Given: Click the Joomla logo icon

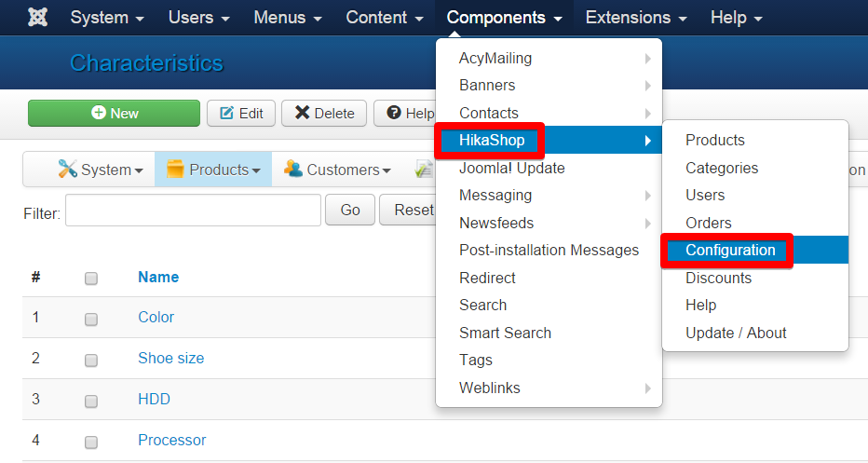Looking at the screenshot, I should point(37,17).
